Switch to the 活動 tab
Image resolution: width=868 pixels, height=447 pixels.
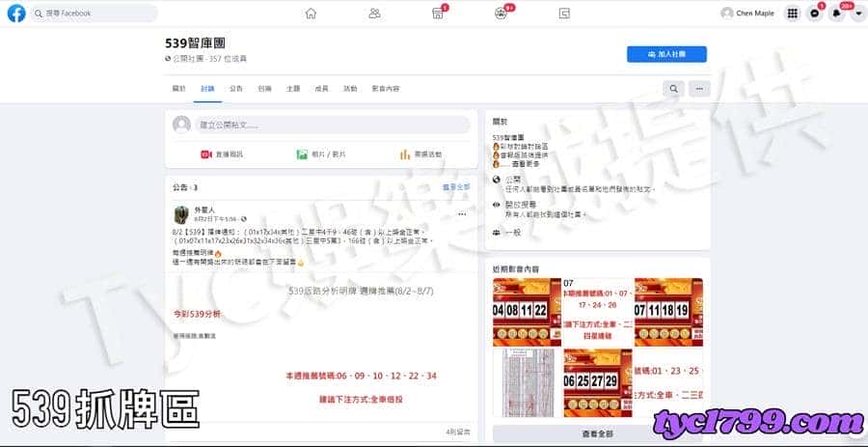pyautogui.click(x=350, y=89)
